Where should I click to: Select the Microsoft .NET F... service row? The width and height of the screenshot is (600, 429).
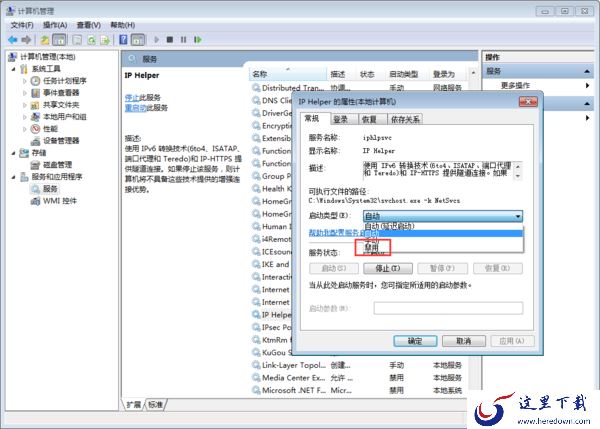point(357,391)
